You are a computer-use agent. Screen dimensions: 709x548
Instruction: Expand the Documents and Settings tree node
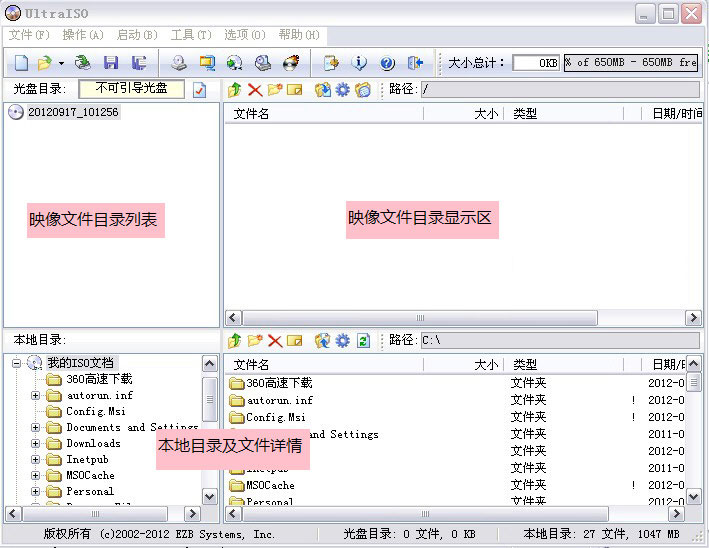[35, 427]
